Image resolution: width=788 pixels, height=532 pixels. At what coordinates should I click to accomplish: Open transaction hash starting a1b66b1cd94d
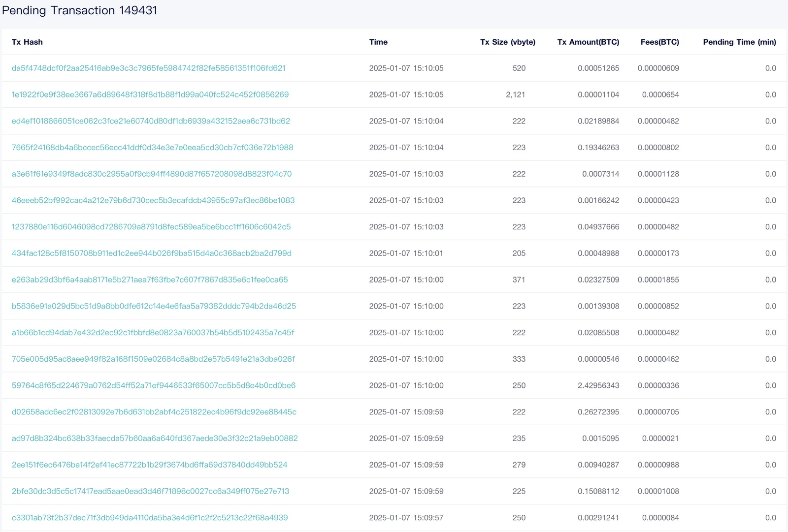pyautogui.click(x=153, y=333)
